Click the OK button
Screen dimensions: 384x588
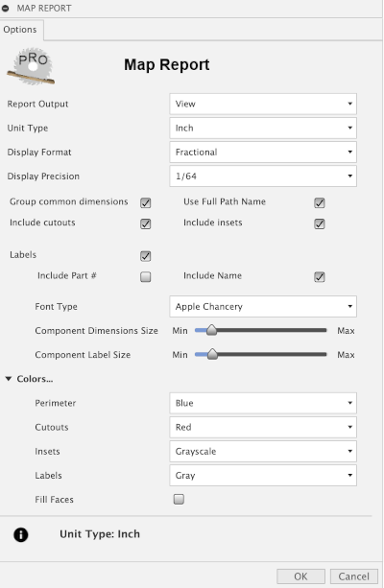pyautogui.click(x=300, y=576)
